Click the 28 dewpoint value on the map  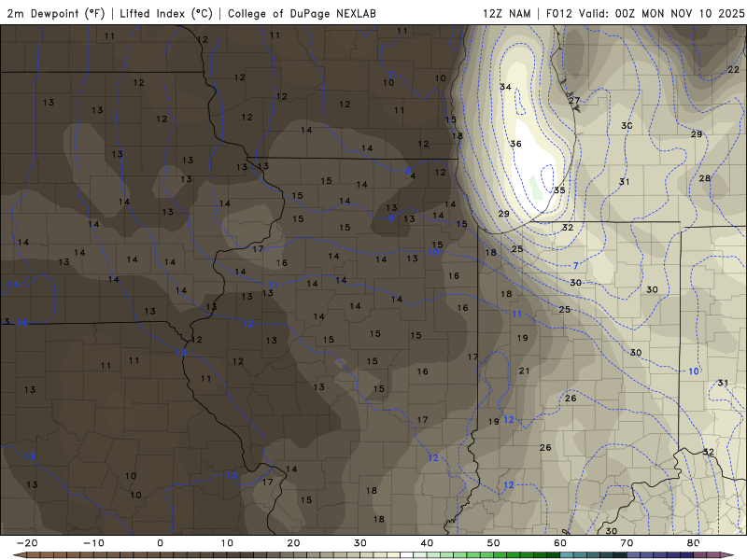[x=705, y=178]
